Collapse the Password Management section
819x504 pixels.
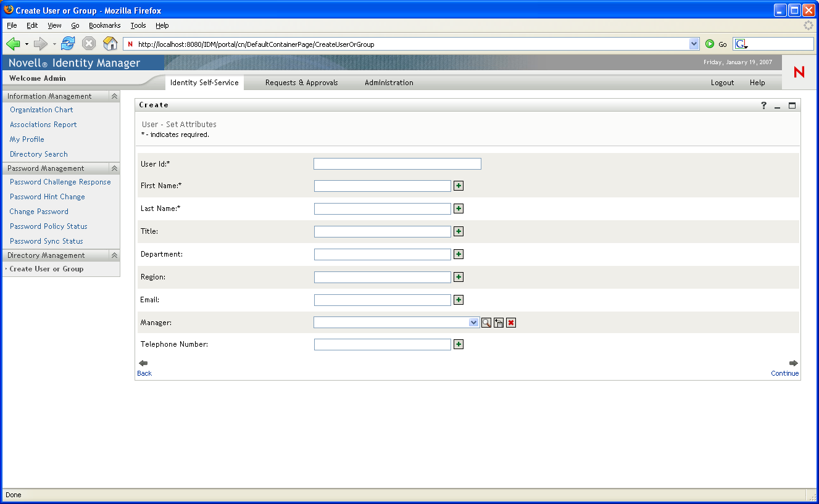tap(114, 168)
